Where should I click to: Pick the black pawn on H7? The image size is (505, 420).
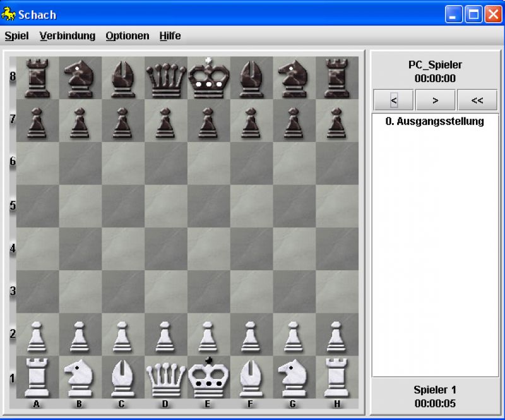[336, 123]
